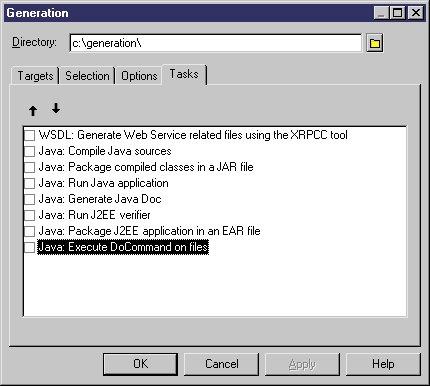Toggle the Run J2EE verifier checkbox
The width and height of the screenshot is (430, 386).
pos(29,215)
